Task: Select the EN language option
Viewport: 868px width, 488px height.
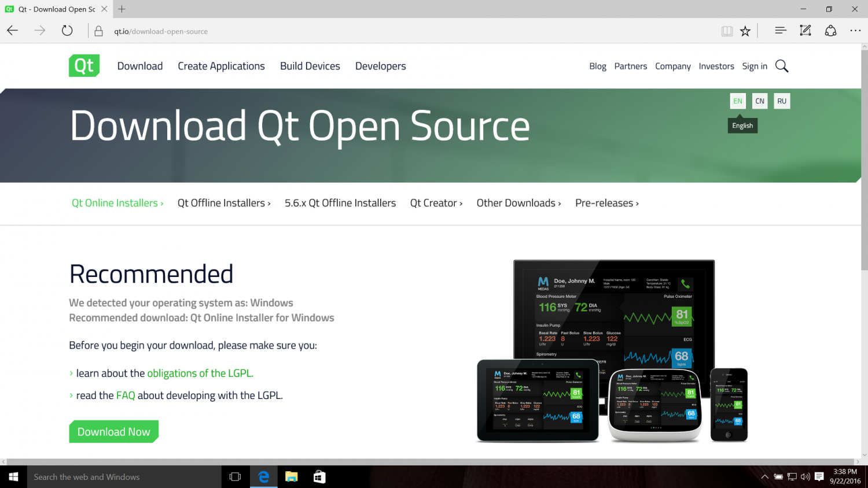Action: pyautogui.click(x=738, y=101)
